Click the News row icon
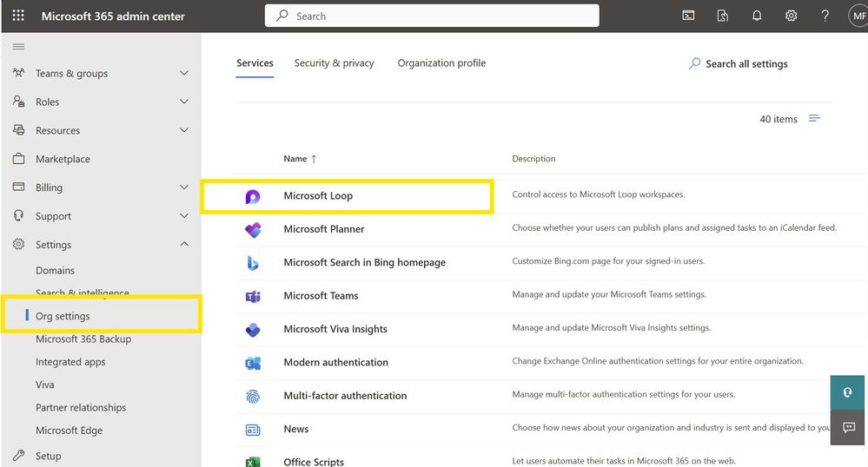 click(x=253, y=430)
